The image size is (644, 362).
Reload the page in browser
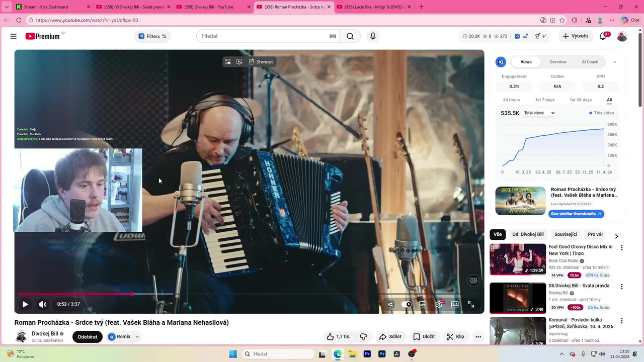click(x=19, y=20)
